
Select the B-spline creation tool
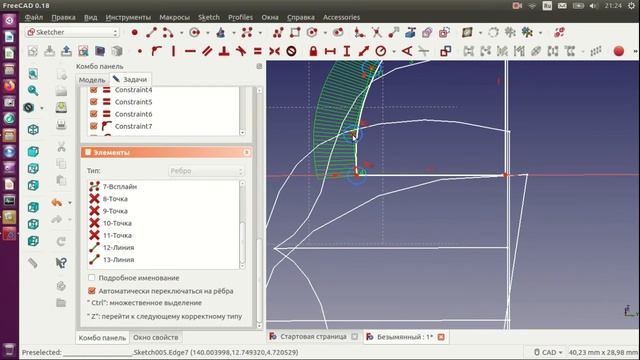247,32
